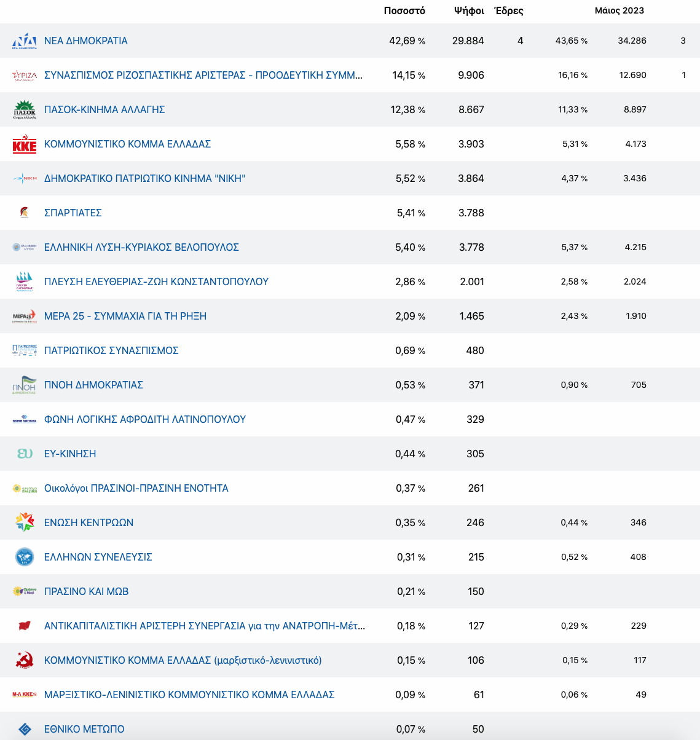Click the Έδρες column header
700x740 pixels.
pyautogui.click(x=509, y=10)
